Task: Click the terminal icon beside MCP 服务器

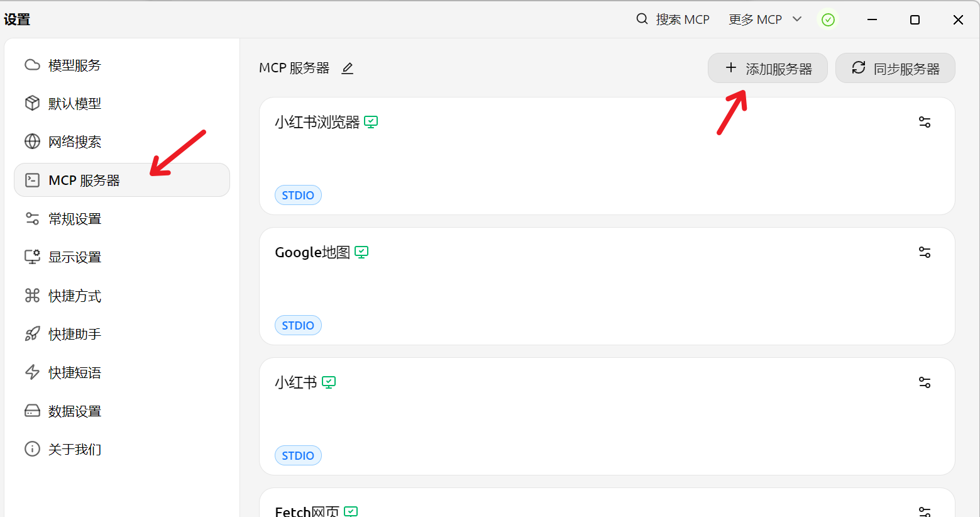Action: [32, 180]
